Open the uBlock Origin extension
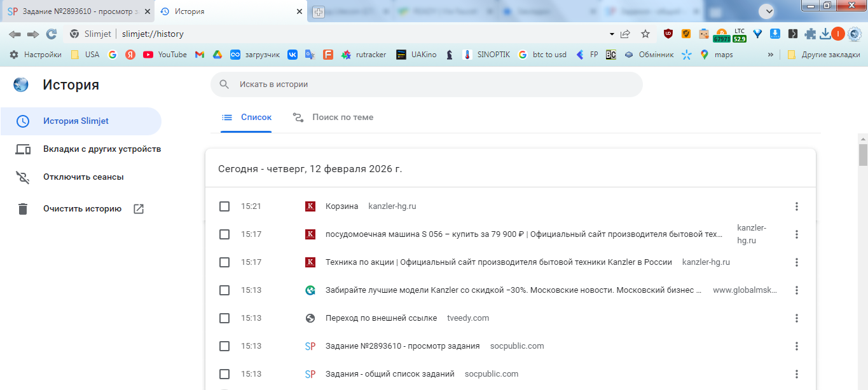This screenshot has height=390, width=868. point(668,34)
